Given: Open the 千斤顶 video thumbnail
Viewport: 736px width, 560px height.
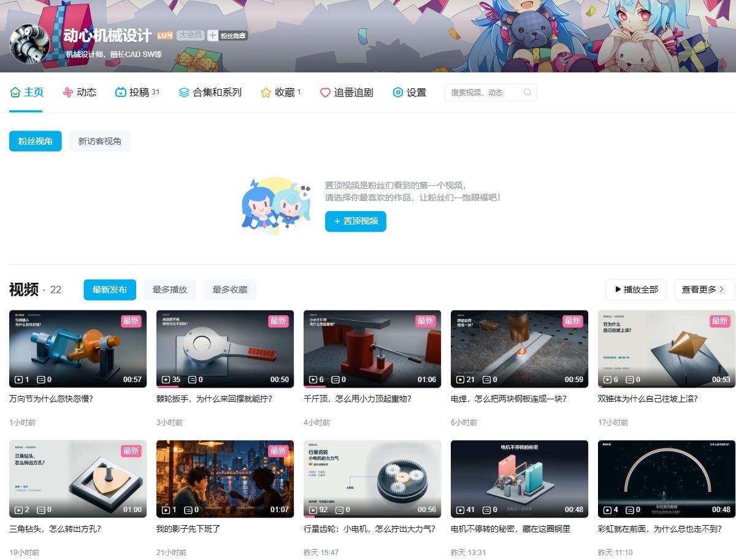Looking at the screenshot, I should (372, 349).
